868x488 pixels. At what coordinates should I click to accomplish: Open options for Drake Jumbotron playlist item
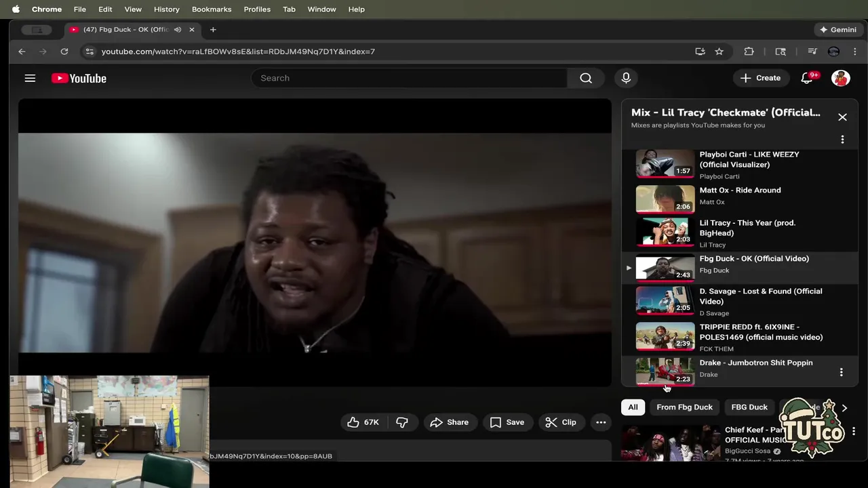842,372
